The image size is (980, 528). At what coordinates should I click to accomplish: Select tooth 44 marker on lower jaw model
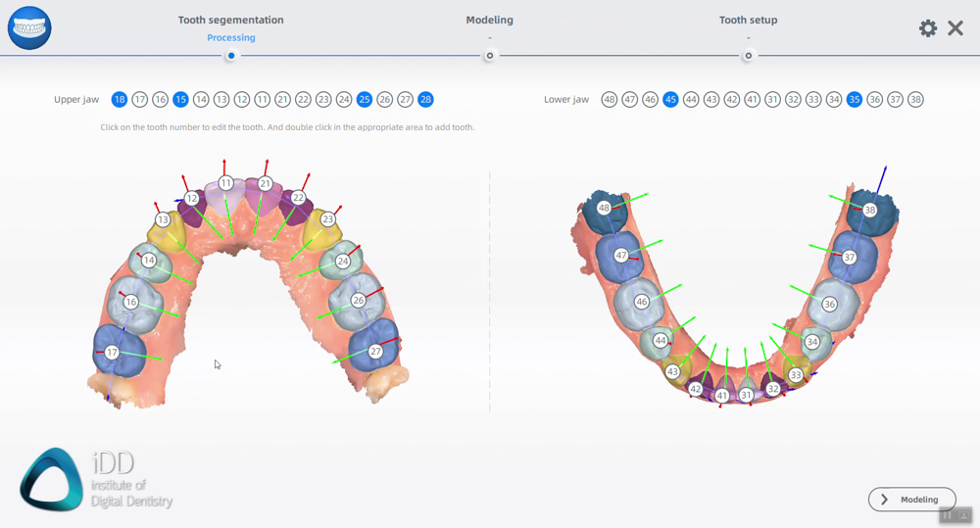(661, 340)
